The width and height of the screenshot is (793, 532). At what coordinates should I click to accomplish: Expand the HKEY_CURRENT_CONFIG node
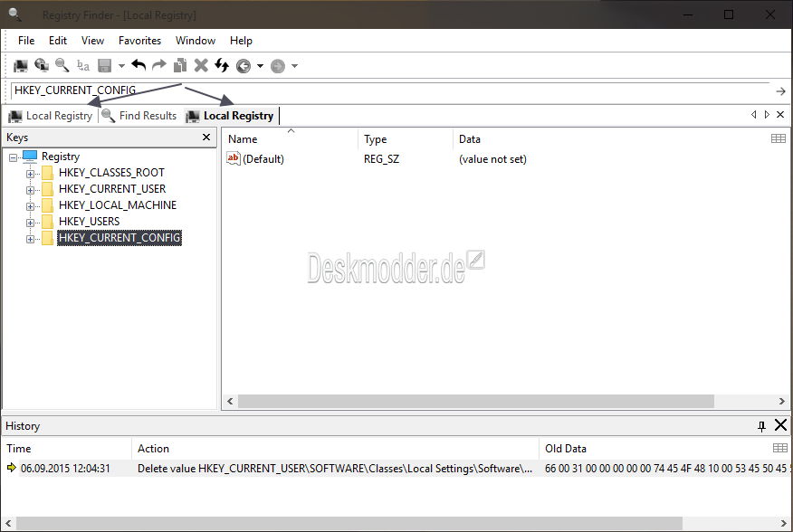point(31,239)
